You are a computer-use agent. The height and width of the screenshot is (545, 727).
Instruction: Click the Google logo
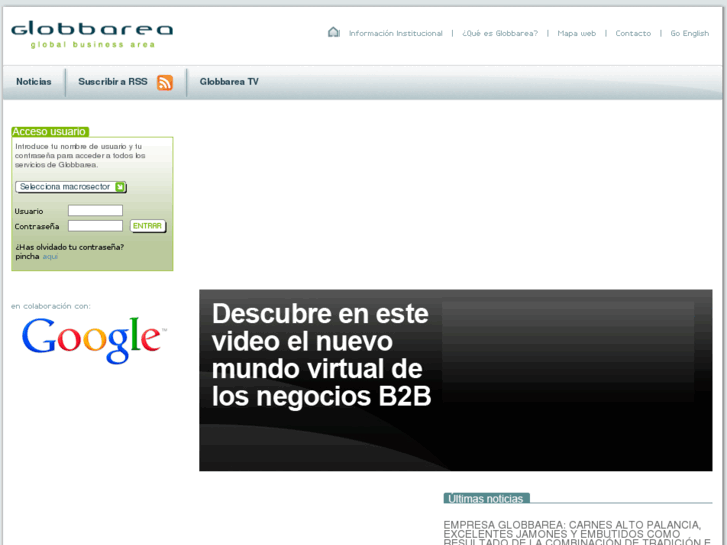[94, 340]
